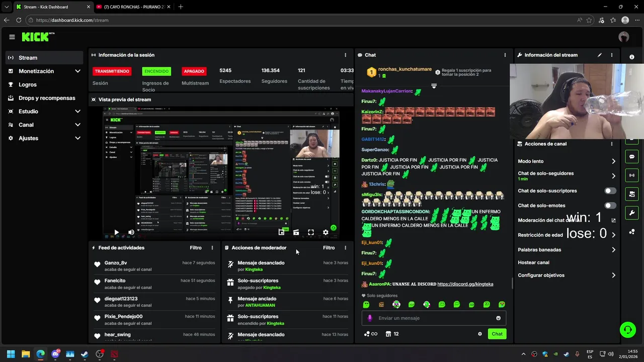The height and width of the screenshot is (362, 644).
Task: Click the chat scrollbar
Action: click(513, 283)
